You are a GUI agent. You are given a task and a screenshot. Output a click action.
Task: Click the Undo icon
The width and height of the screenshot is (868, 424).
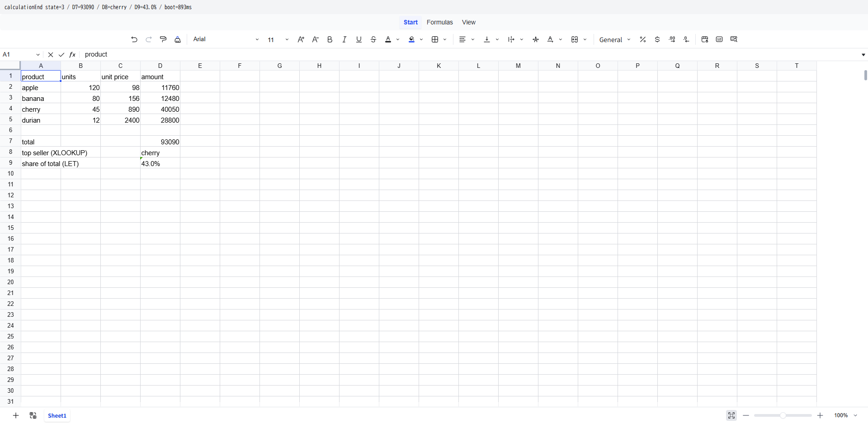[134, 39]
